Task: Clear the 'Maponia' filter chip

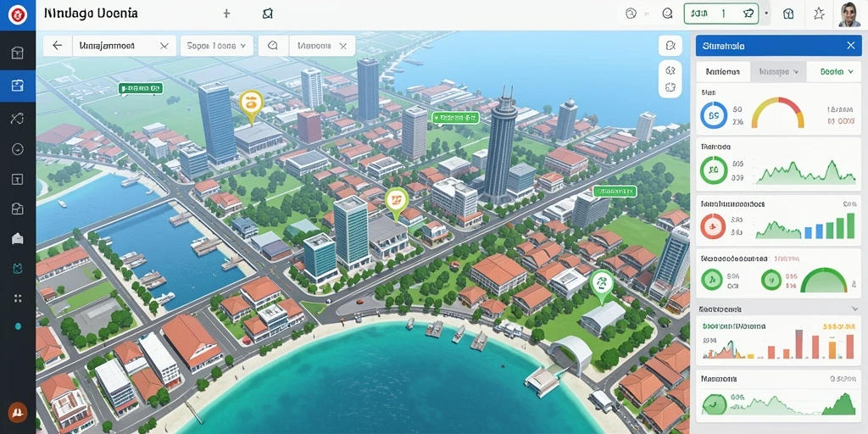Action: point(343,46)
